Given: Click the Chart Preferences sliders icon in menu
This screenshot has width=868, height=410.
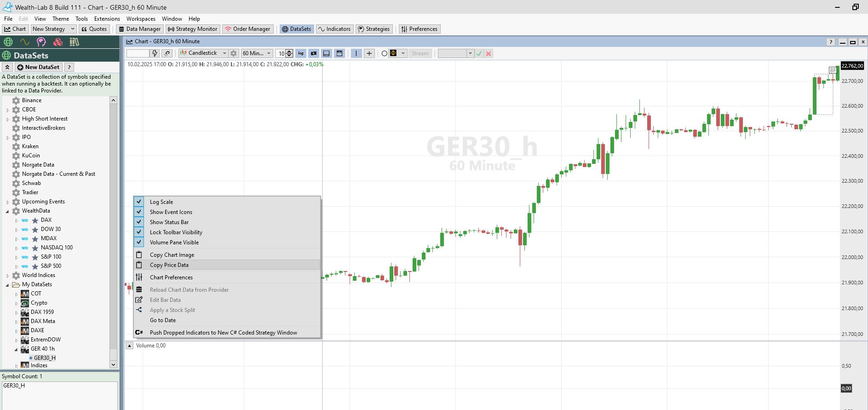Looking at the screenshot, I should [x=139, y=277].
